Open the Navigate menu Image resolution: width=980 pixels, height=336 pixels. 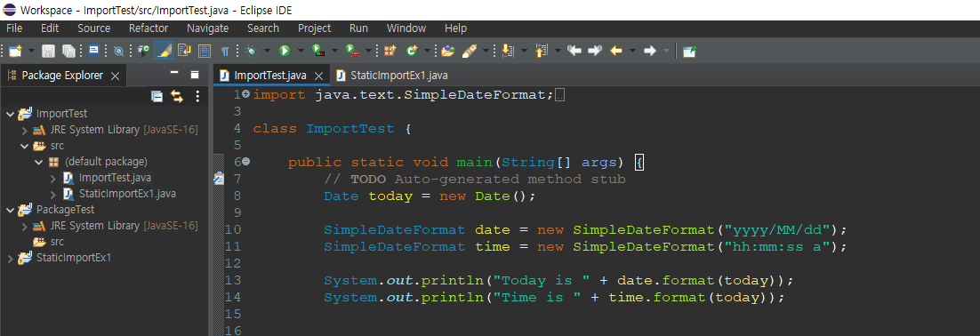coord(207,28)
